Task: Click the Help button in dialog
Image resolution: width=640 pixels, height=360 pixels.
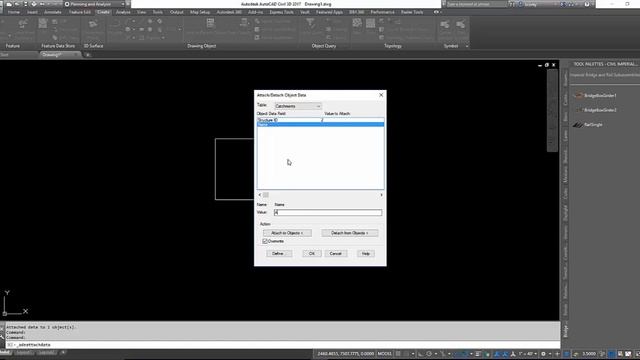Action: 366,253
